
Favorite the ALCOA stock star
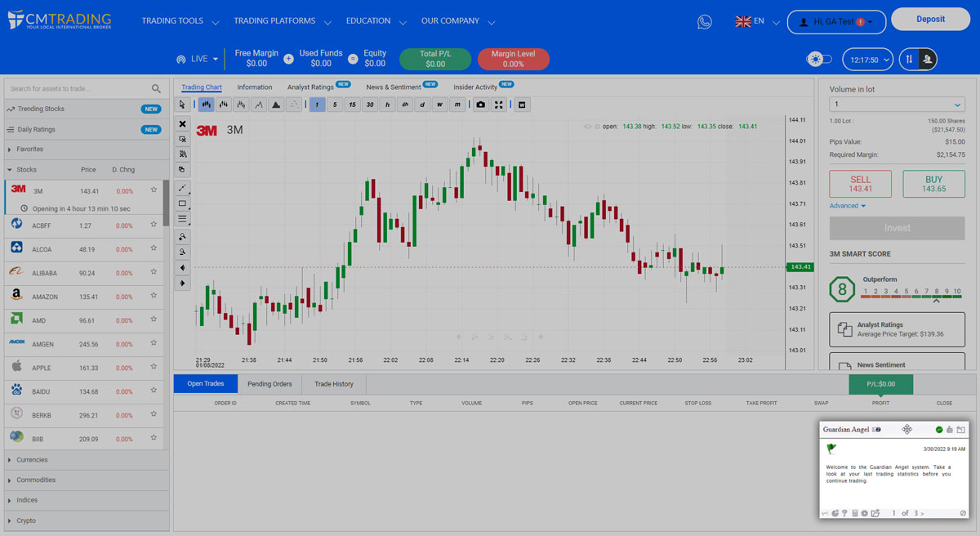click(154, 249)
